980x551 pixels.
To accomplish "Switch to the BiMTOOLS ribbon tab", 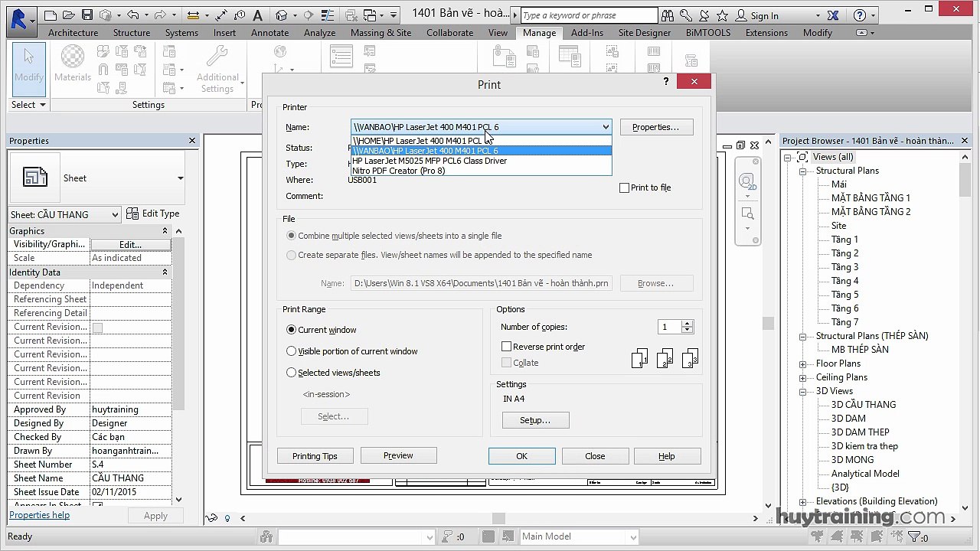I will click(x=708, y=33).
